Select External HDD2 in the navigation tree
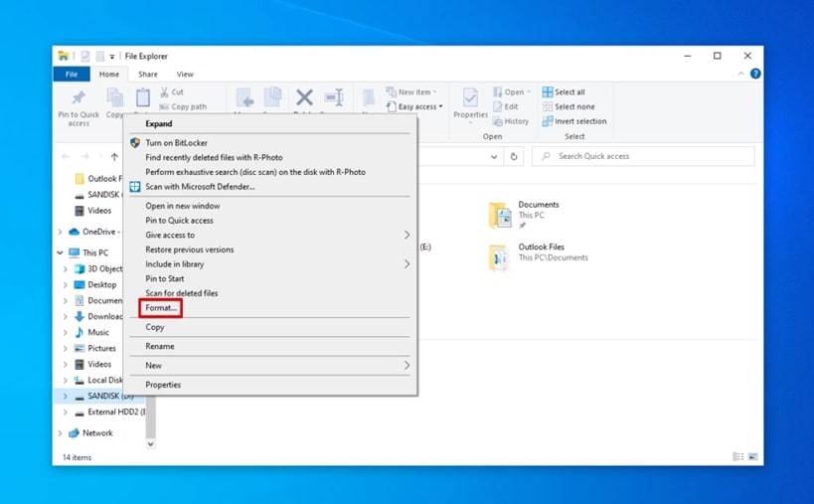This screenshot has width=814, height=504. tap(110, 412)
